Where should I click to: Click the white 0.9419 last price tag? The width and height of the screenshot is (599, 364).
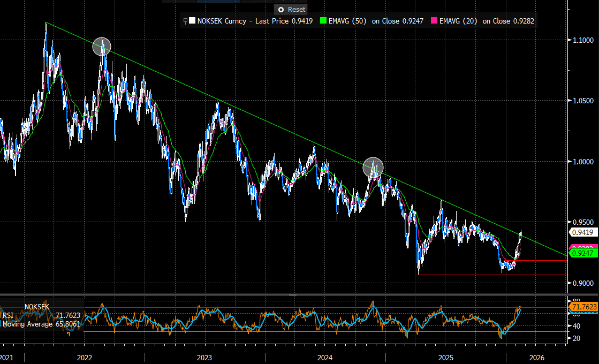click(581, 232)
